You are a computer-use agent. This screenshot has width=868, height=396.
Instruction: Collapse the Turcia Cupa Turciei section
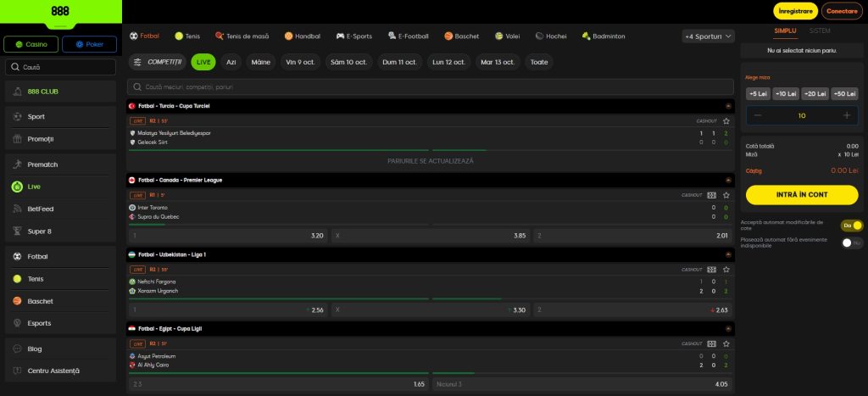pyautogui.click(x=728, y=106)
